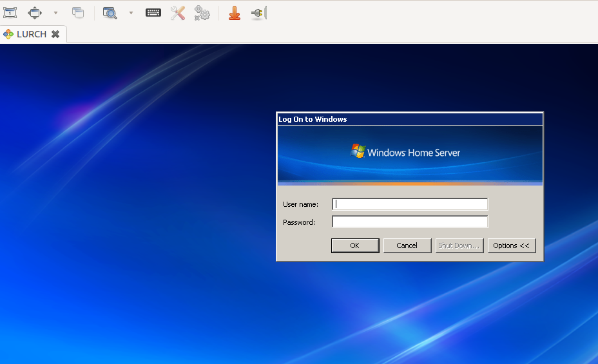598x364 pixels.
Task: Toggle grab keyboard icon in toolbar
Action: 153,13
